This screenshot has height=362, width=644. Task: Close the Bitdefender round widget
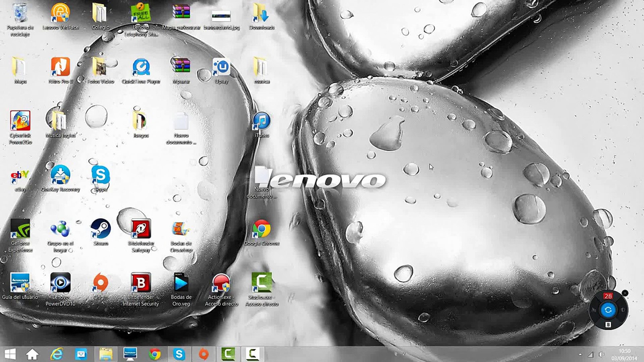coord(625,293)
